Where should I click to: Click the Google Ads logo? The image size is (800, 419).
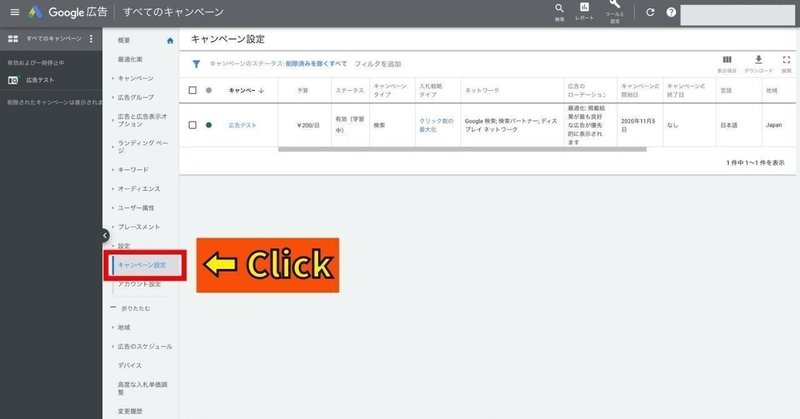pyautogui.click(x=35, y=12)
